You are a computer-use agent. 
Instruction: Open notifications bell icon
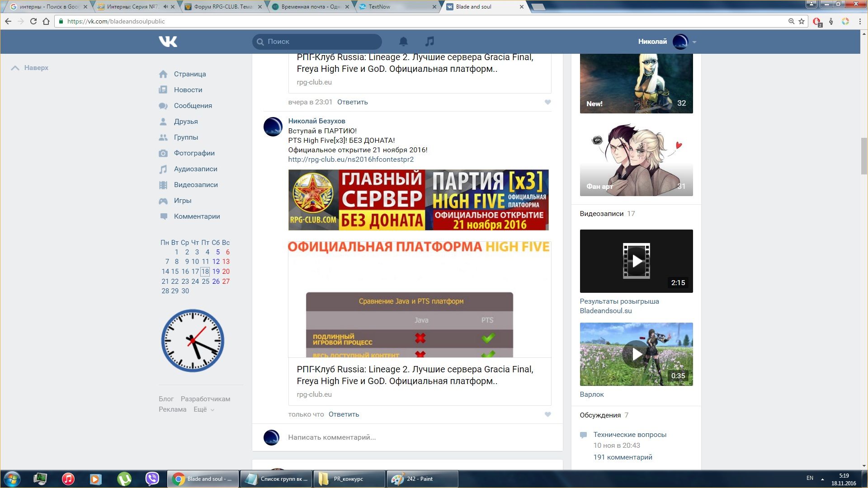(403, 42)
